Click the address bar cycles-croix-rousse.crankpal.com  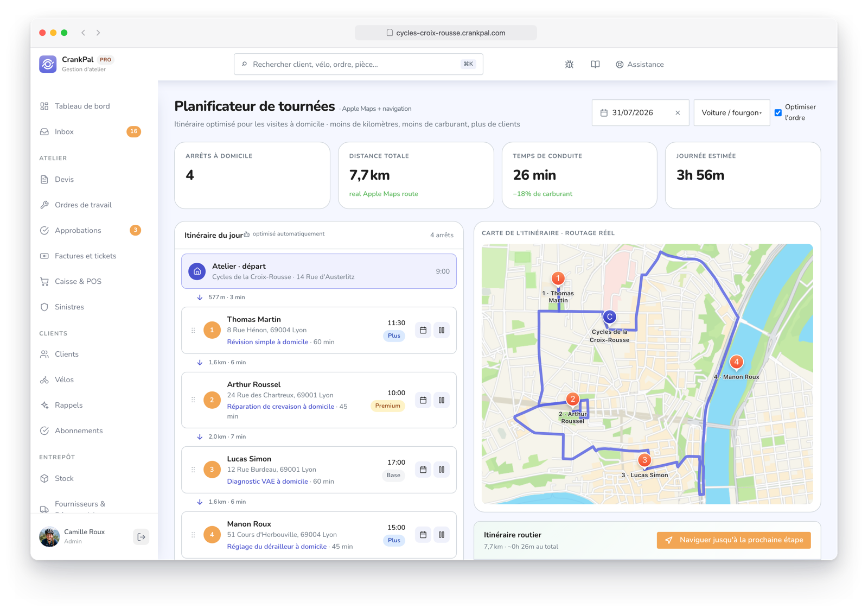click(x=446, y=33)
